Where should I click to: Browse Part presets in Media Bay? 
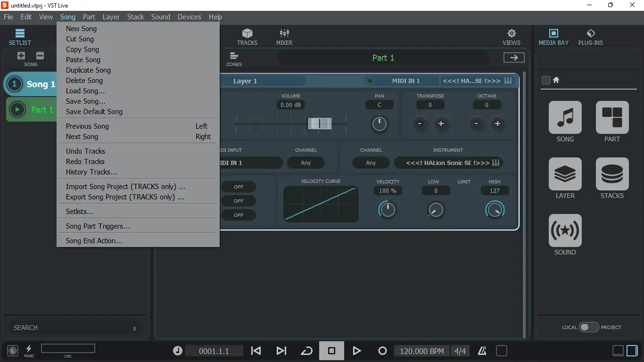point(612,117)
